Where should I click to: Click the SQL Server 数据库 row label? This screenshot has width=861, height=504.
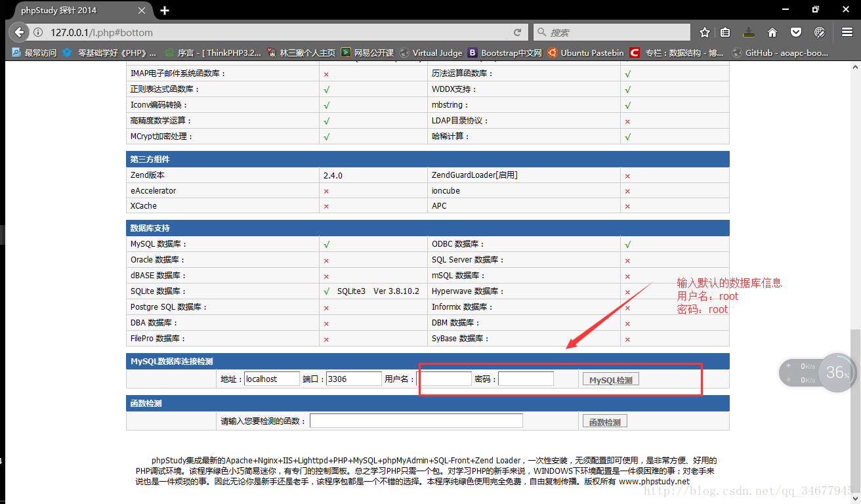pyautogui.click(x=468, y=260)
